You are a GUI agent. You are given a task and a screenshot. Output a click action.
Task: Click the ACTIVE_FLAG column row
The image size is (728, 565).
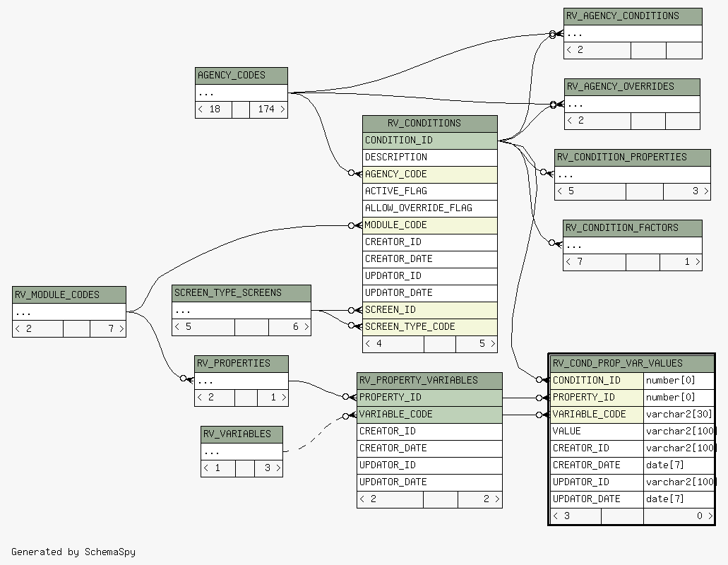(430, 191)
